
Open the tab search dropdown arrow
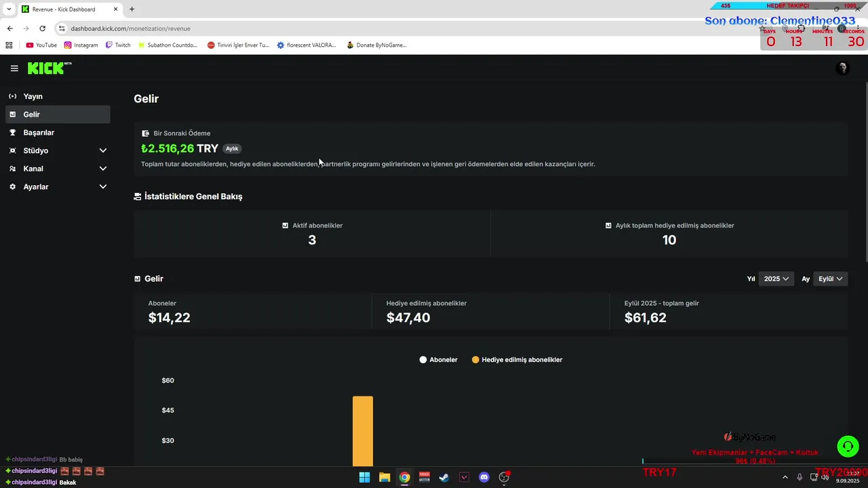(x=9, y=9)
